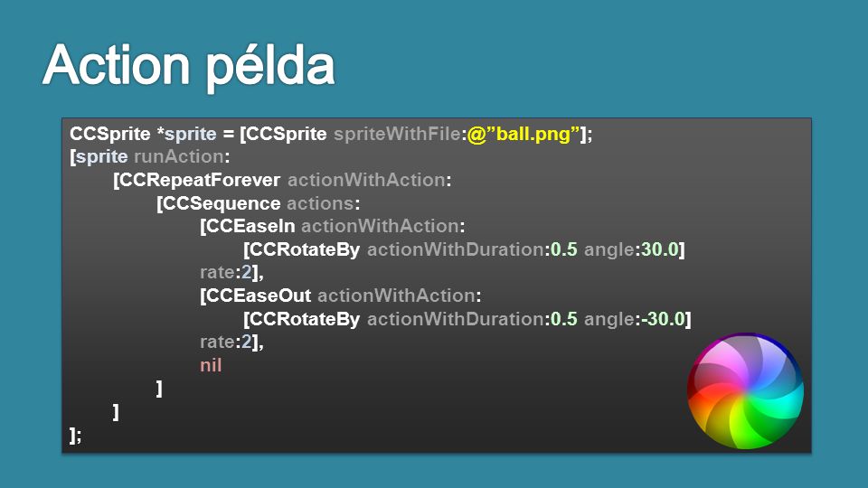868x488 pixels.
Task: Click the CCEaseOut class name
Action: tap(259, 296)
